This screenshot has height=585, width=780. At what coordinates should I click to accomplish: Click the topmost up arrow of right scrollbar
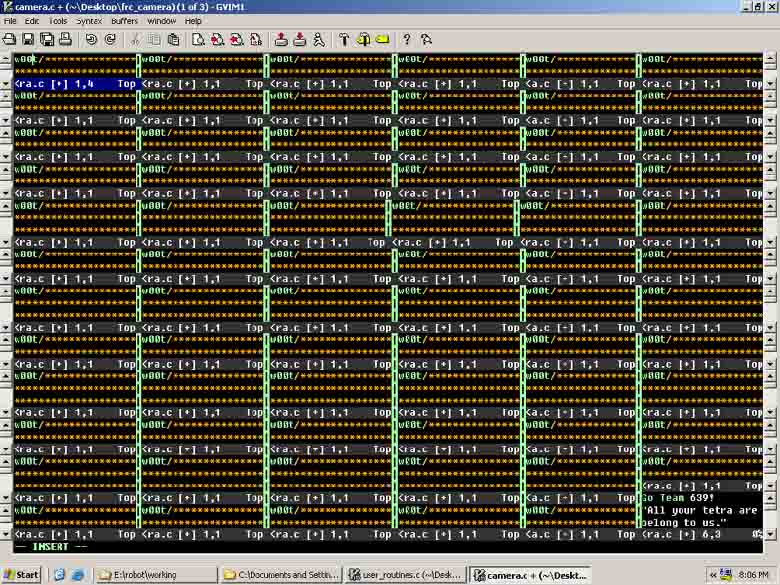pyautogui.click(x=770, y=59)
